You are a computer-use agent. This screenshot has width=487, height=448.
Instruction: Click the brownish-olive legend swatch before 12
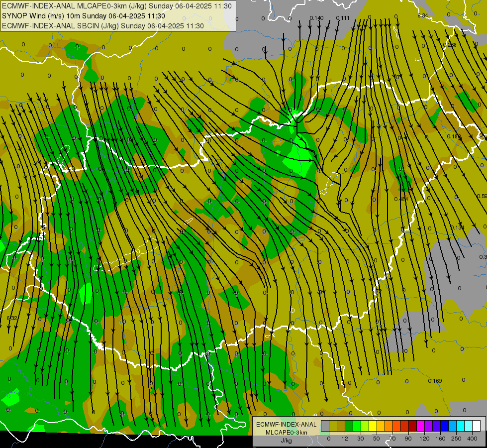point(341,426)
